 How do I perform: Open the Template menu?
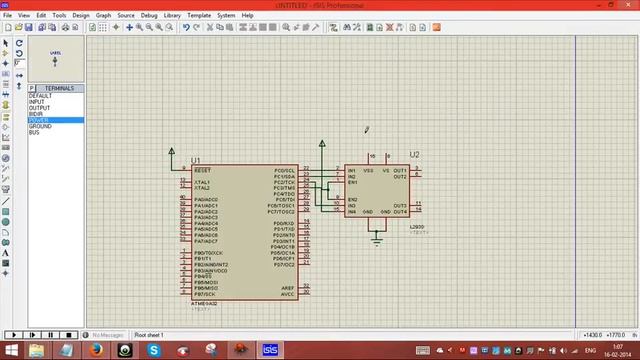tap(199, 16)
